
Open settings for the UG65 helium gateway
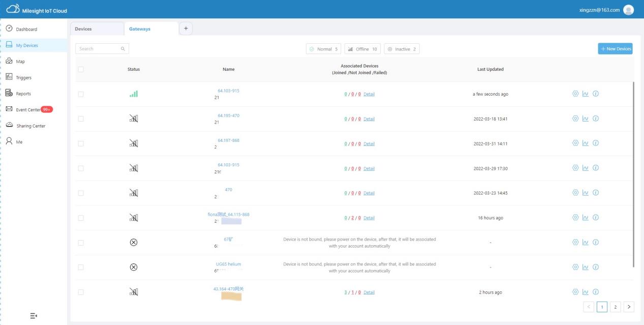575,267
